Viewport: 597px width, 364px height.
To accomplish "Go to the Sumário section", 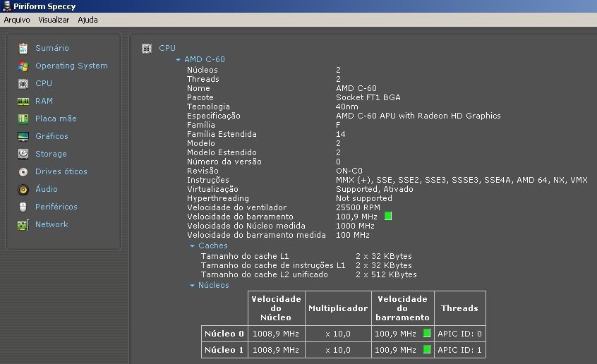I will click(52, 48).
